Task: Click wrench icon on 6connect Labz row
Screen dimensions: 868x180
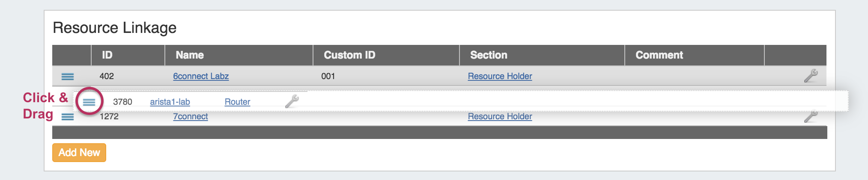Action: (x=811, y=76)
